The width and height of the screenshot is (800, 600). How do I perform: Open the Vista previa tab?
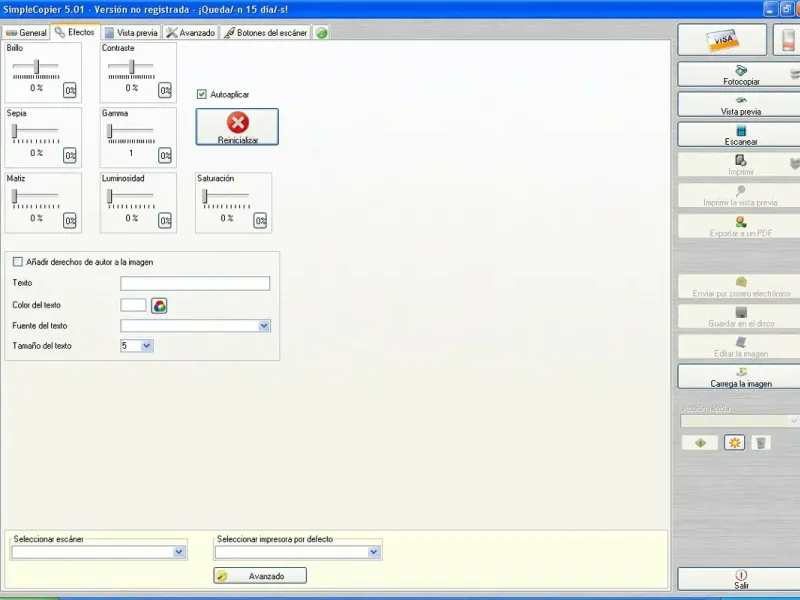[131, 33]
